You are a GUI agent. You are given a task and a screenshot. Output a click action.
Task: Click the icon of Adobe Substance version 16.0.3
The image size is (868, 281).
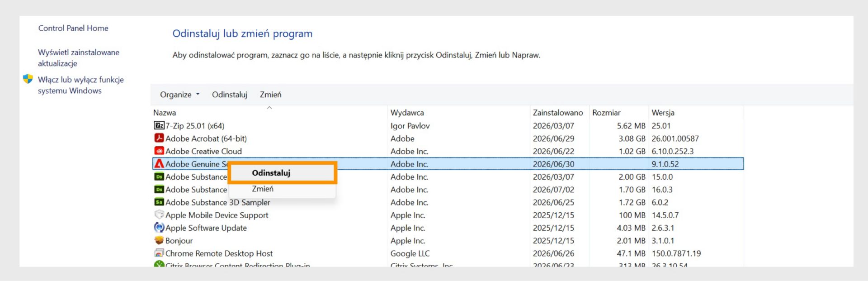[x=159, y=189]
